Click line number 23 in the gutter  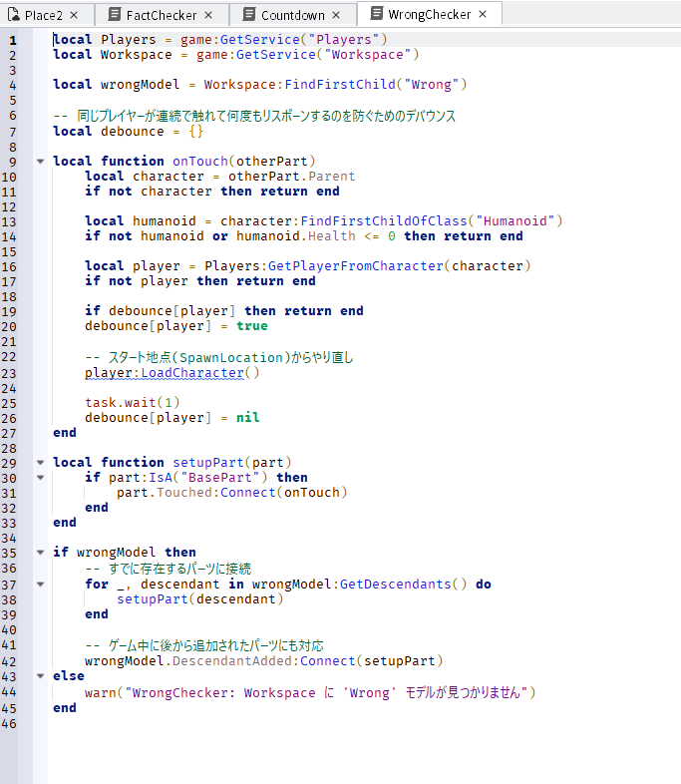coord(9,373)
